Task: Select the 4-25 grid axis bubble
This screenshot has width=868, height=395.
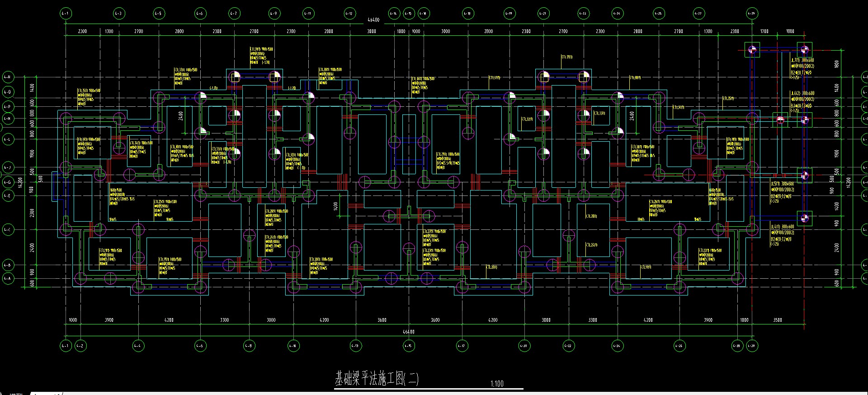Action: (x=658, y=14)
